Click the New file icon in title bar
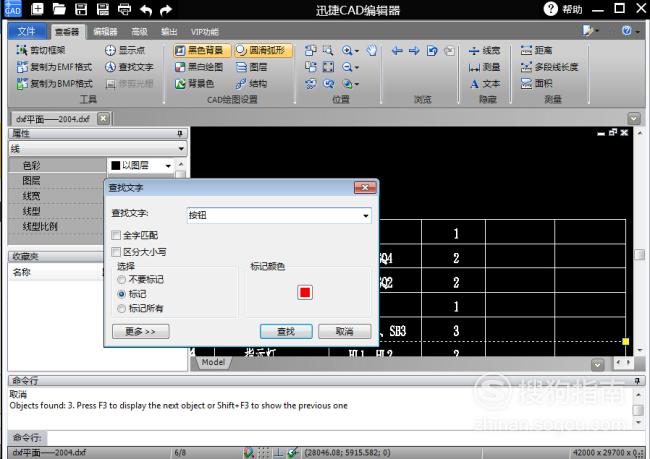 (37, 9)
